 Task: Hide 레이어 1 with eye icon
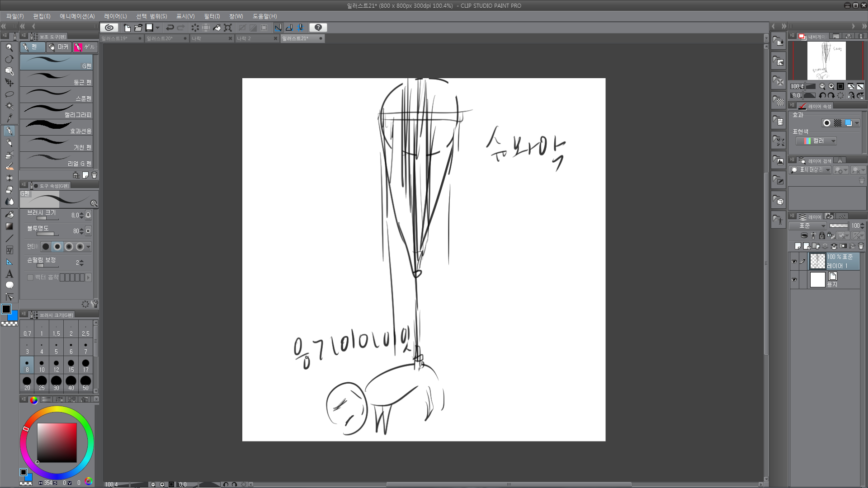[x=794, y=262]
